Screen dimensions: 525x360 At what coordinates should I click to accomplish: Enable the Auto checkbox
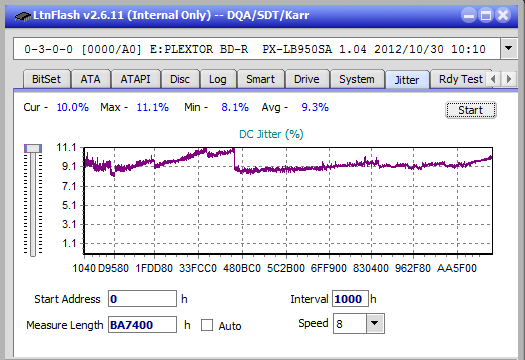[207, 325]
